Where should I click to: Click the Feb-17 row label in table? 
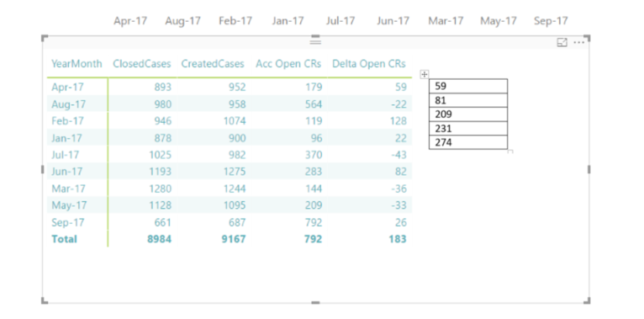pyautogui.click(x=67, y=121)
